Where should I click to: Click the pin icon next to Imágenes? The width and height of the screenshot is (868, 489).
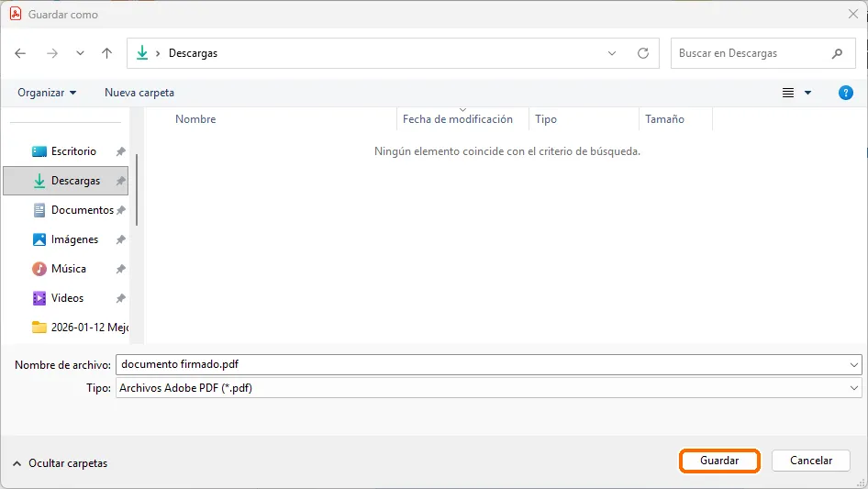click(x=121, y=239)
